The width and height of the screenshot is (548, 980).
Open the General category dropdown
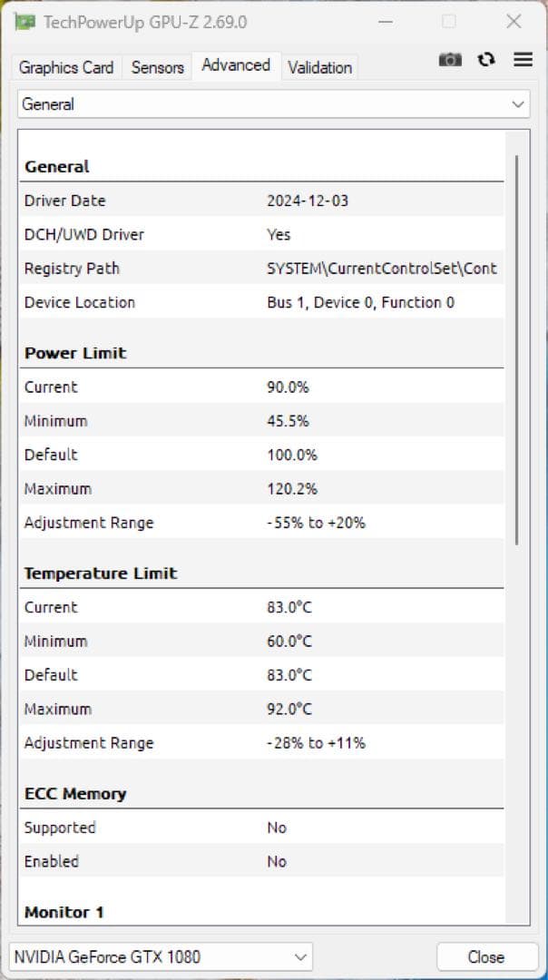coord(274,104)
